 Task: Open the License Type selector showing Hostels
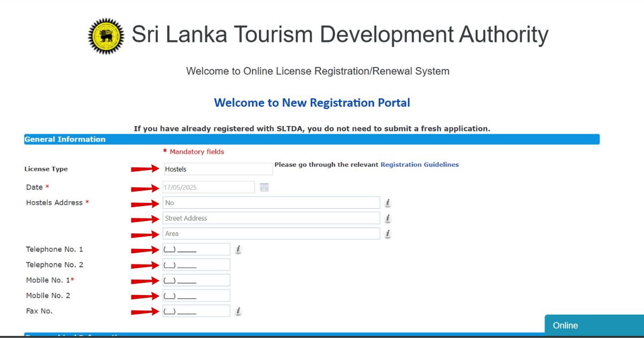217,168
